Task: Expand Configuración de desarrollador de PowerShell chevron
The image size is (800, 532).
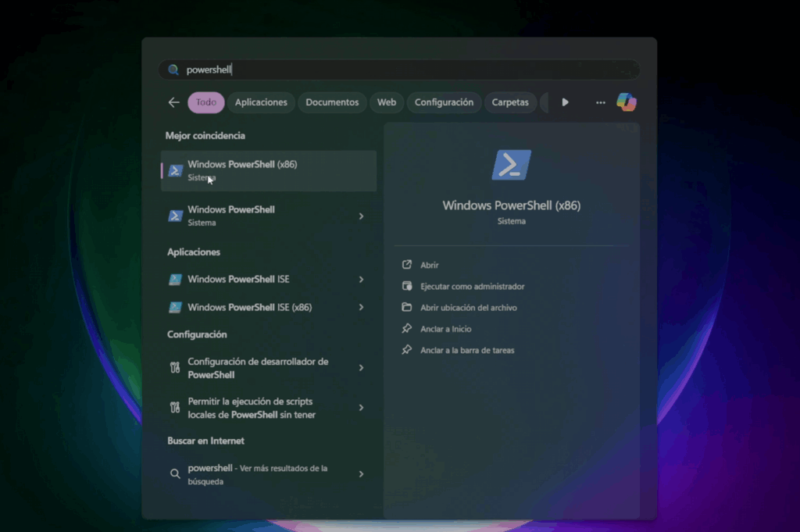Action: 361,368
